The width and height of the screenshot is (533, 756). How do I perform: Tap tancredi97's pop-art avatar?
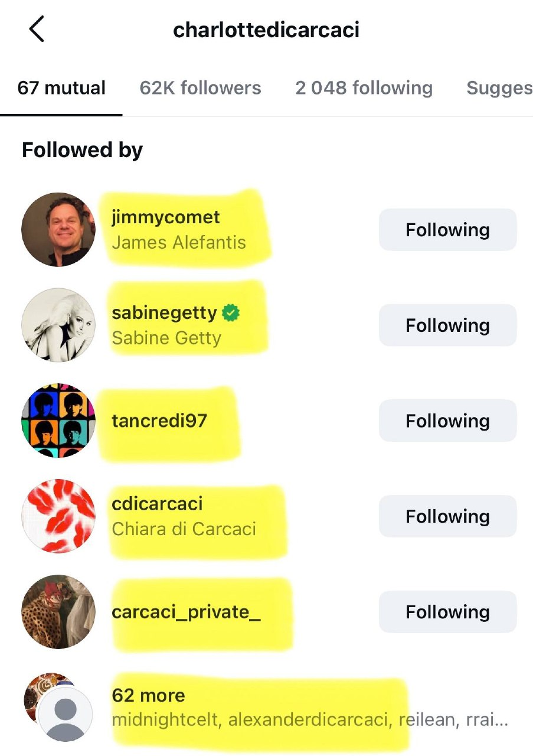[x=58, y=421]
